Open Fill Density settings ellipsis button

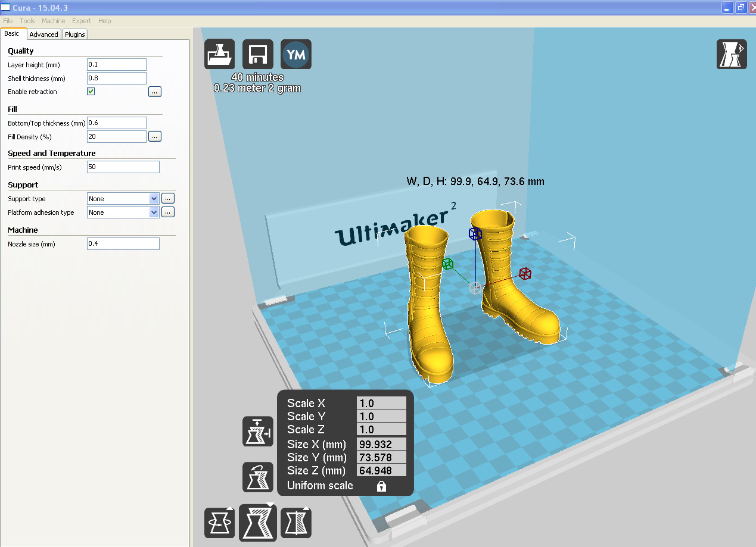pos(155,136)
